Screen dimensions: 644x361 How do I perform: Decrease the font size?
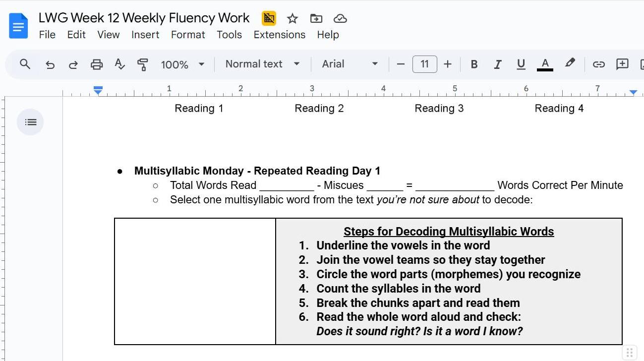pos(401,64)
